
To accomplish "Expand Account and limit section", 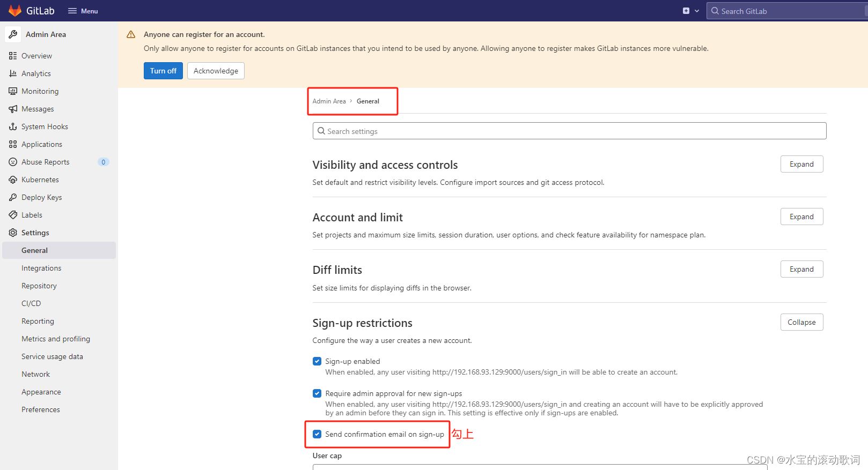I will pyautogui.click(x=801, y=217).
